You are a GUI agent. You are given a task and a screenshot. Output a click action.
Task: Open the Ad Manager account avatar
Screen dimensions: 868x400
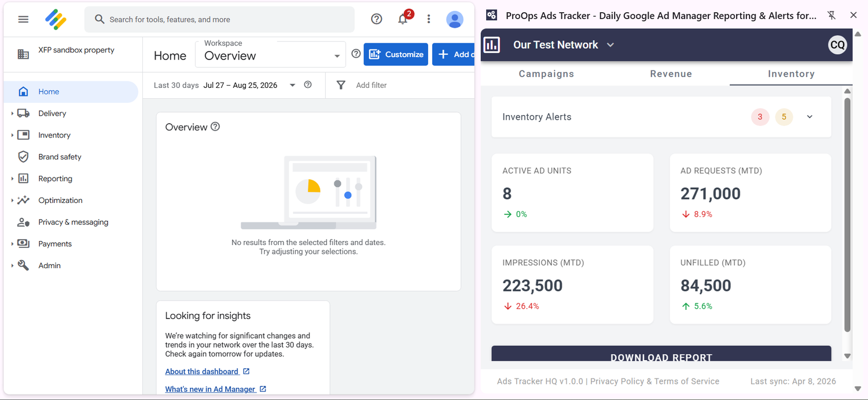coord(455,19)
